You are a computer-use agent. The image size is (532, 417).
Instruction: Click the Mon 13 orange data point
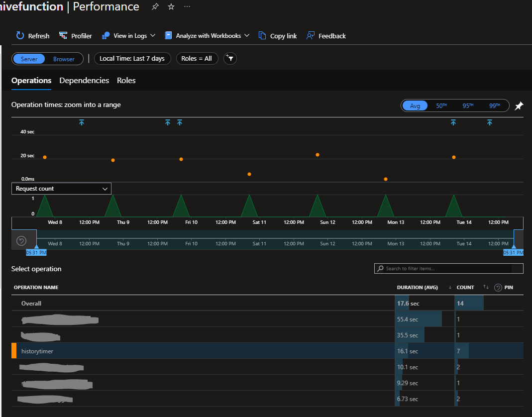[385, 179]
